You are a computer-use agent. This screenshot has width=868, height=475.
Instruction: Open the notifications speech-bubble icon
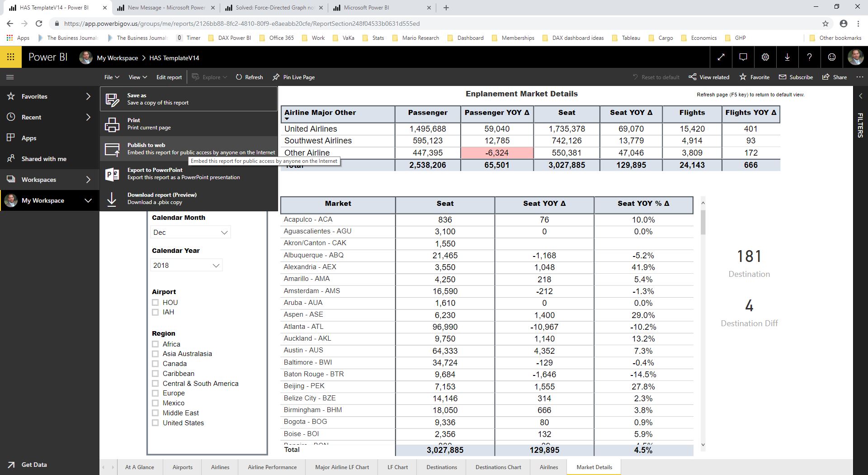click(743, 57)
